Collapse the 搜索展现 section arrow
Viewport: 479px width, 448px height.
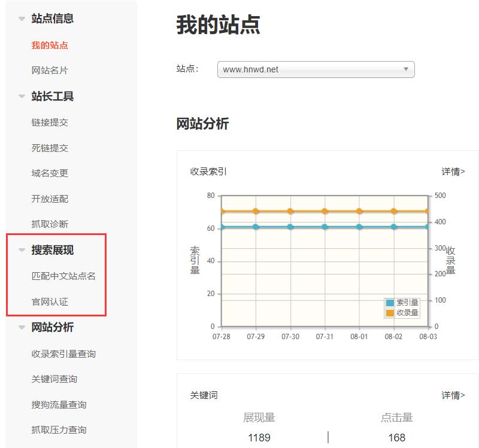pos(22,251)
